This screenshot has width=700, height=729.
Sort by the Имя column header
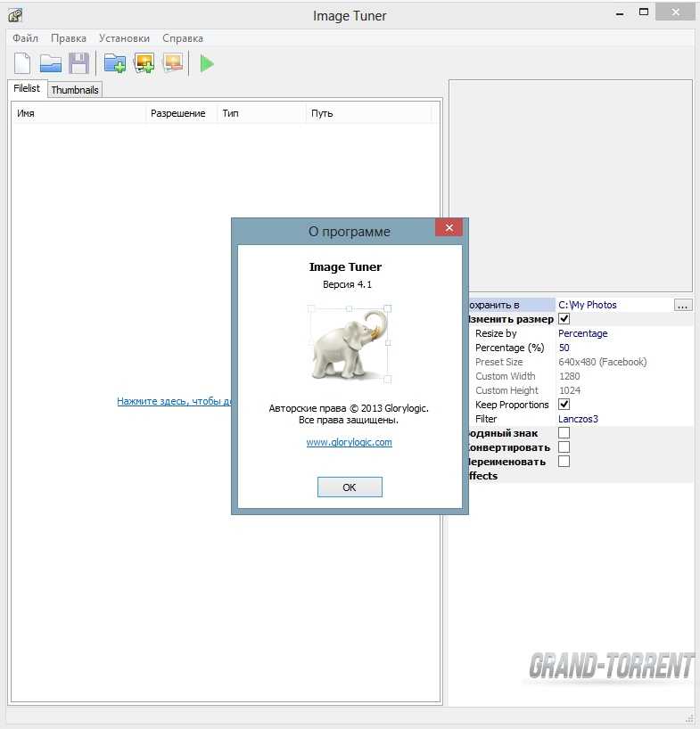tap(78, 113)
